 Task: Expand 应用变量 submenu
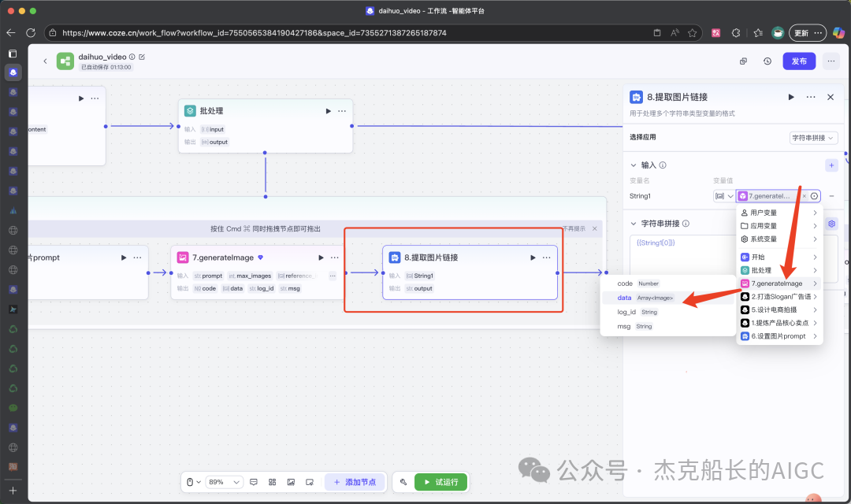point(779,226)
